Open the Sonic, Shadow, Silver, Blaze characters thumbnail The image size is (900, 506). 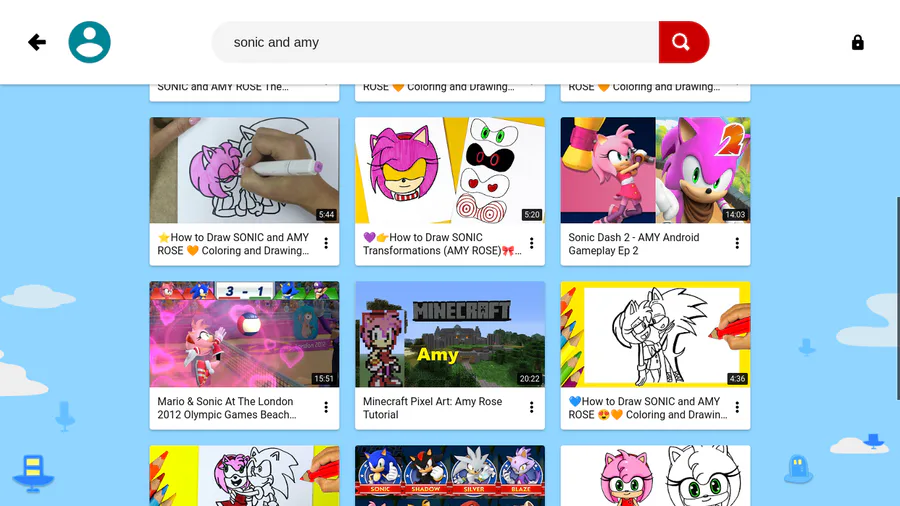(x=450, y=476)
